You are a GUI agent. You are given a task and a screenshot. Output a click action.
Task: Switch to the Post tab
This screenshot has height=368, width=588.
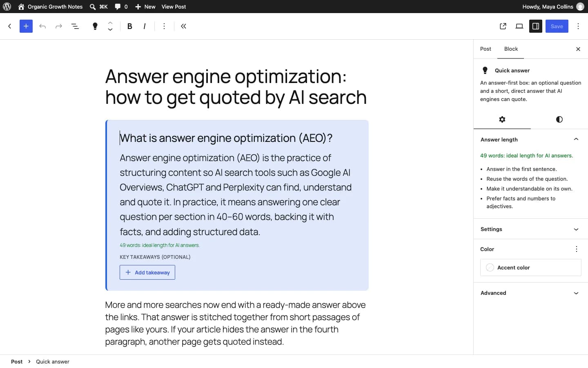[486, 49]
